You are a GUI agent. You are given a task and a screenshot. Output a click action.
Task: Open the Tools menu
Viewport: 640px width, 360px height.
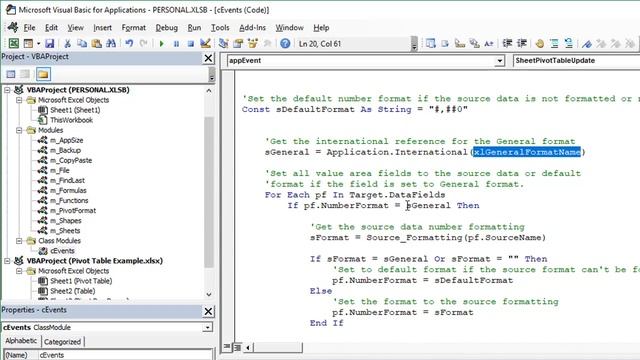(220, 28)
